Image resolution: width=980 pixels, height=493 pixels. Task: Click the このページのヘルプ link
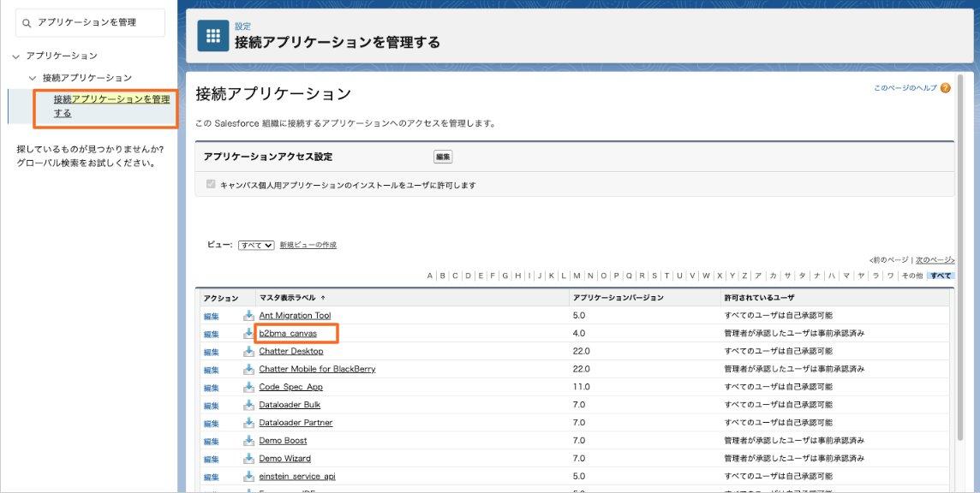[x=905, y=88]
